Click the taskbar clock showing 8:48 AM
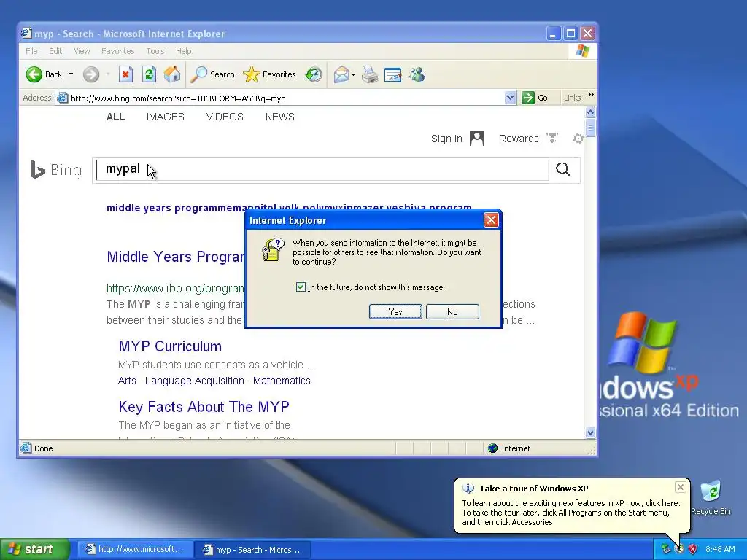The height and width of the screenshot is (560, 747). point(720,549)
